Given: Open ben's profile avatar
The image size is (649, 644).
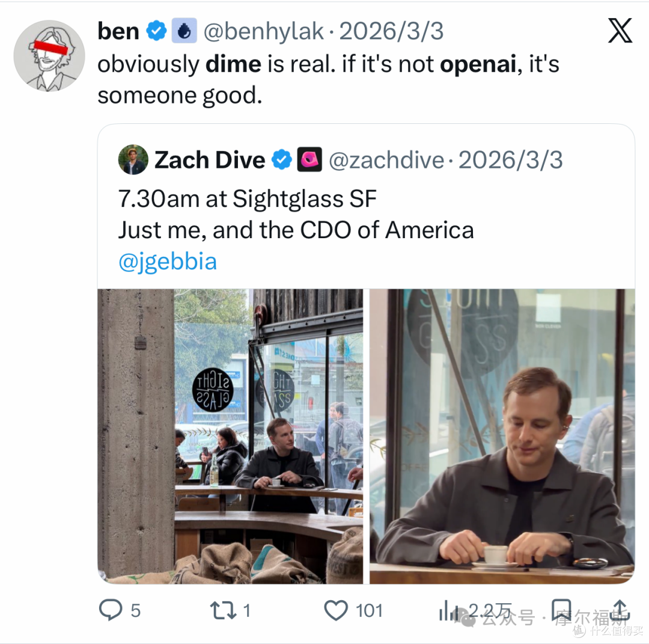Looking at the screenshot, I should point(49,55).
